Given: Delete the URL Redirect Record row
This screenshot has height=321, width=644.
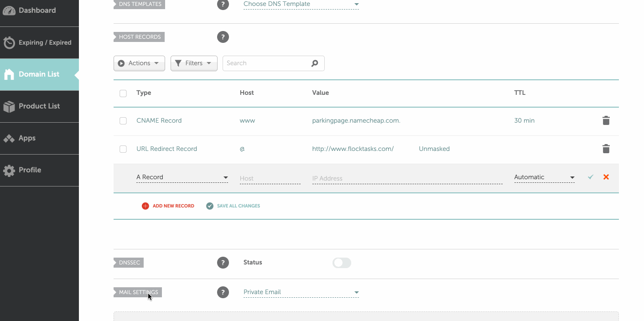Looking at the screenshot, I should pyautogui.click(x=606, y=149).
